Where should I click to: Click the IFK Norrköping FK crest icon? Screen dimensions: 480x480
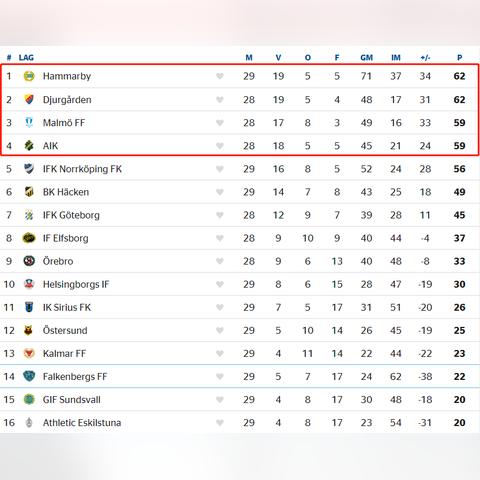pos(29,169)
